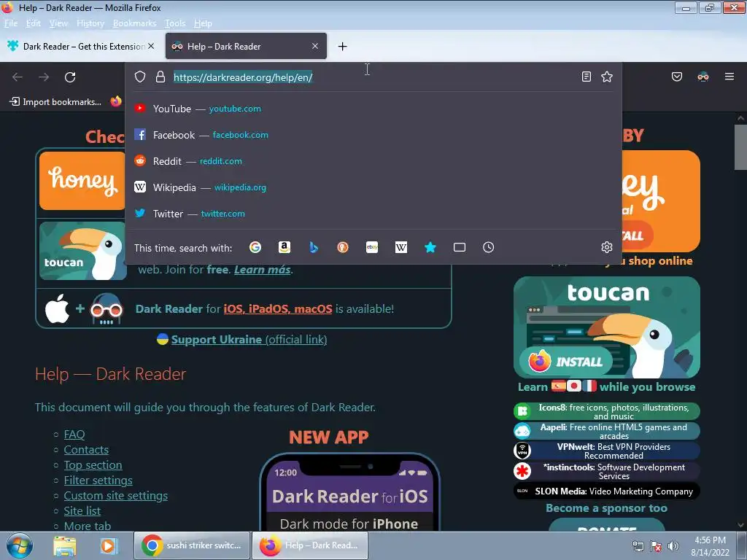Search this time with eBay
The height and width of the screenshot is (560, 747).
point(372,247)
